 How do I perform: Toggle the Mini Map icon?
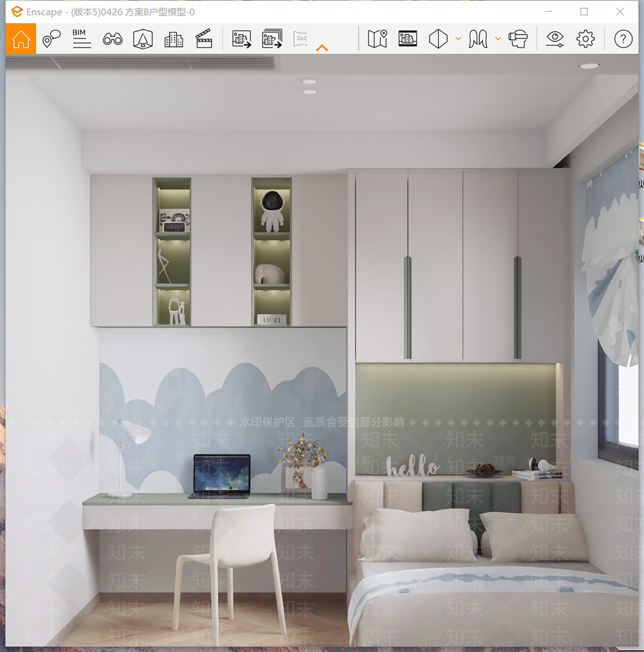point(378,39)
